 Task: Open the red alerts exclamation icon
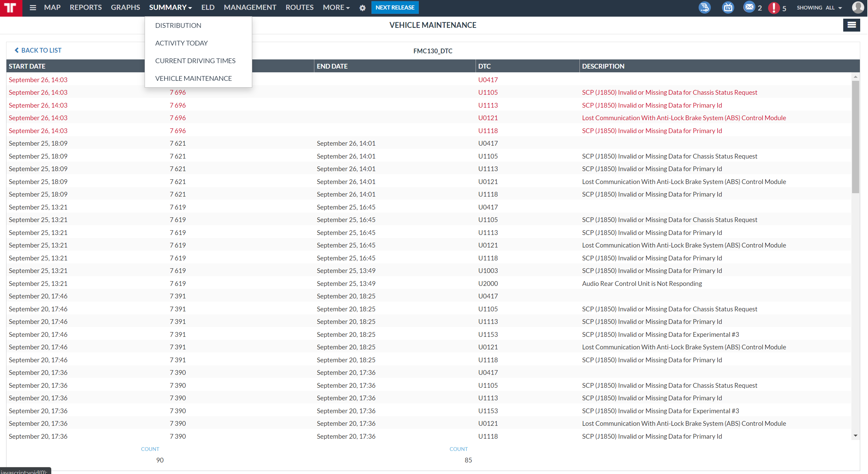[774, 7]
